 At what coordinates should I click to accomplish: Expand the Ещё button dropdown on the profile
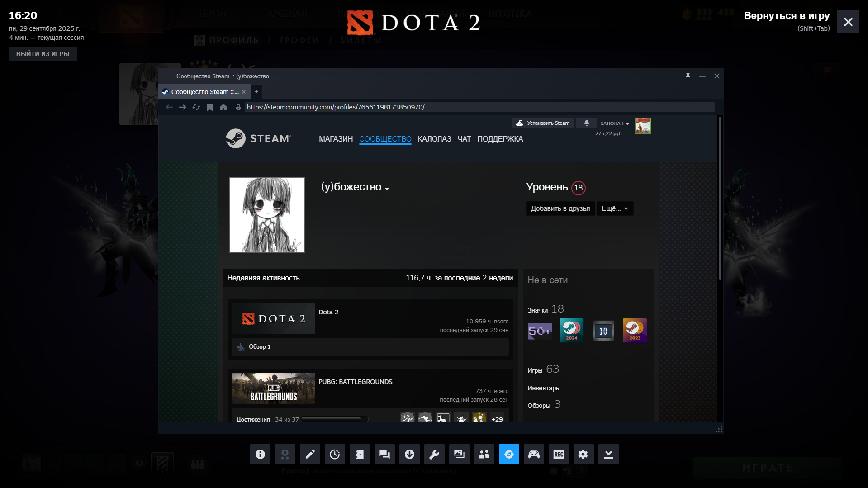615,208
